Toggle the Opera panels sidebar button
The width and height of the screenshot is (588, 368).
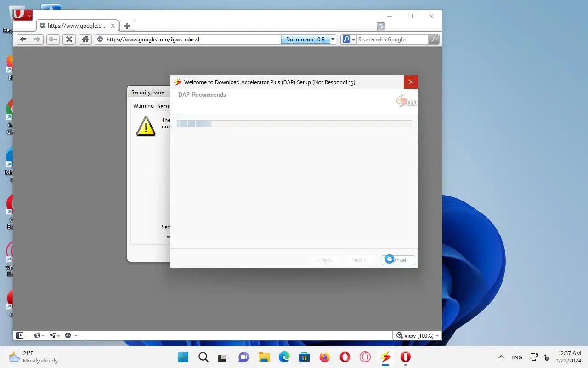pos(20,335)
